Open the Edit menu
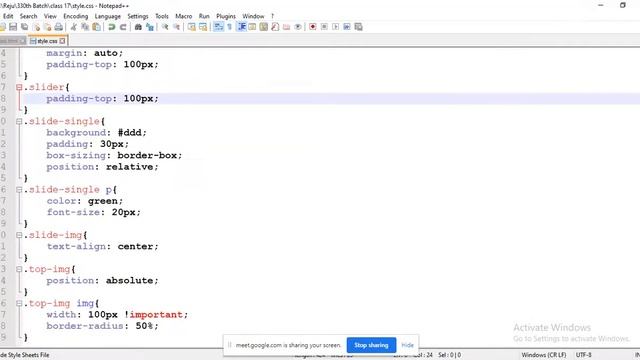Screen dimensions: 640x360 pos(8,16)
